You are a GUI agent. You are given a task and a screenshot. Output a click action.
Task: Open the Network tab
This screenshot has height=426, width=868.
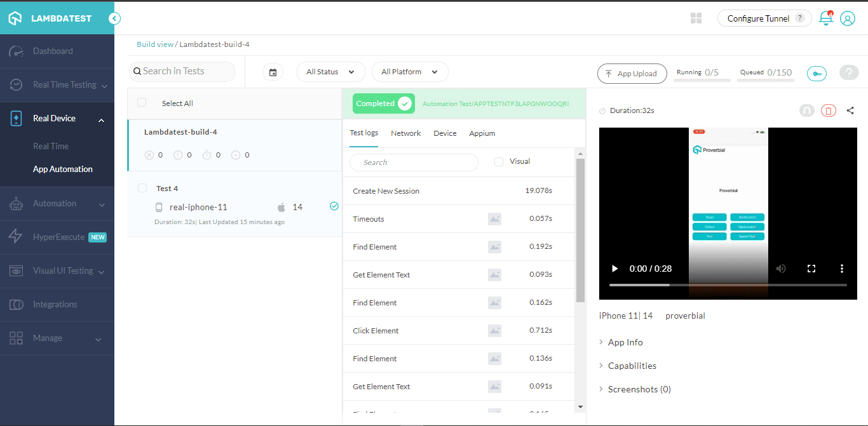pos(405,133)
